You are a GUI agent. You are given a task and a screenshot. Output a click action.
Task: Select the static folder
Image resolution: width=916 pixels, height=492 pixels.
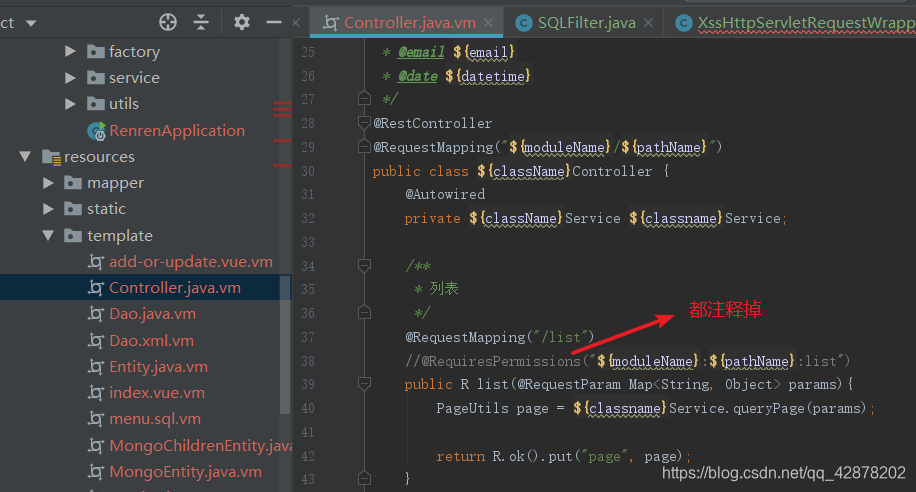[x=106, y=209]
